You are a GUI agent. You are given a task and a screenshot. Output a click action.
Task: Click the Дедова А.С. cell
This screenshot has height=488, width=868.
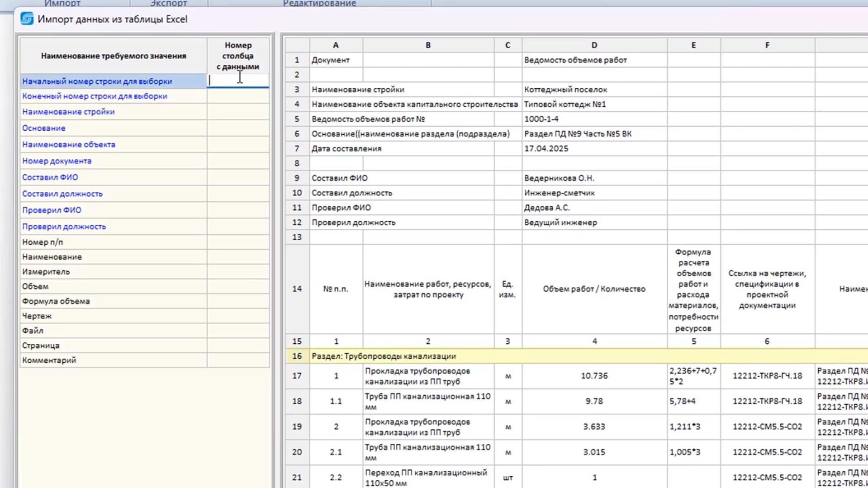click(x=594, y=208)
